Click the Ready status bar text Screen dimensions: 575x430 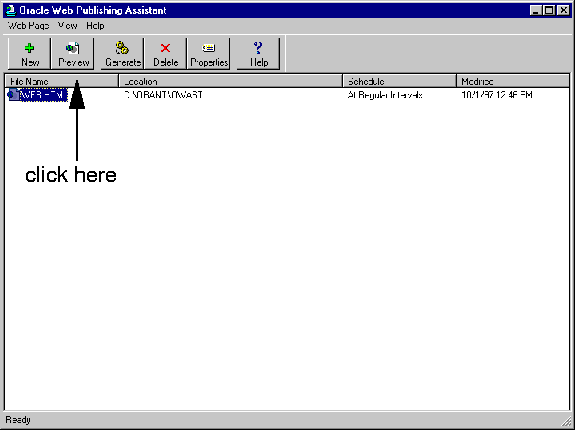(x=18, y=420)
